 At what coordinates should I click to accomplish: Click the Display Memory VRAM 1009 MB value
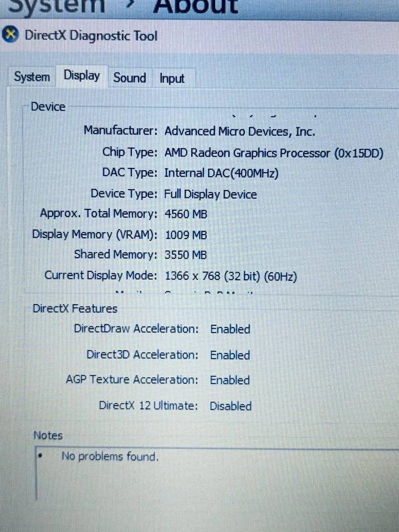(186, 235)
